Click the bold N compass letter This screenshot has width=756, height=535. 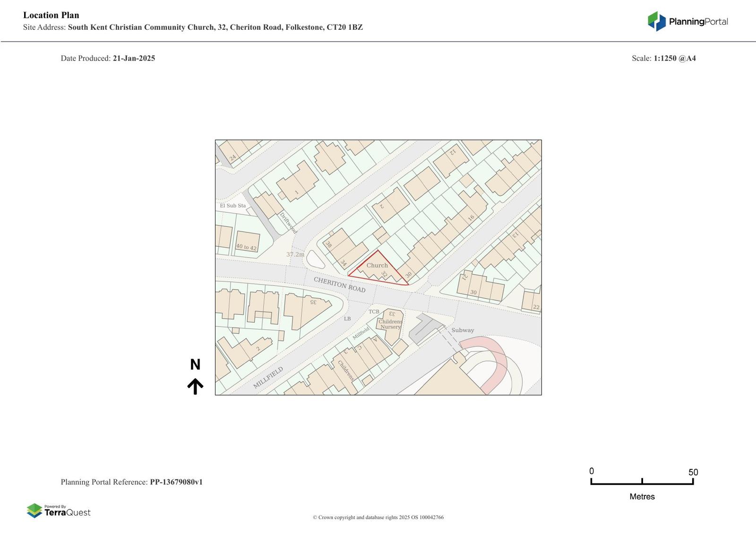click(195, 364)
